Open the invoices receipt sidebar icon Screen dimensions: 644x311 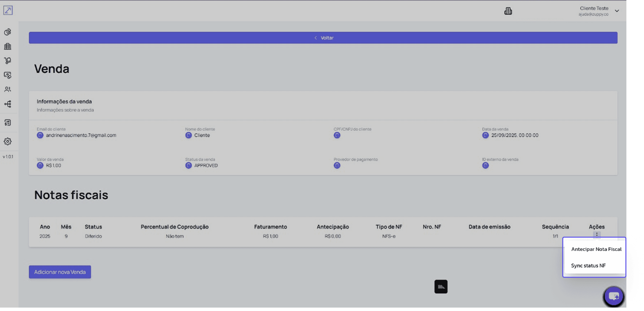[8, 122]
